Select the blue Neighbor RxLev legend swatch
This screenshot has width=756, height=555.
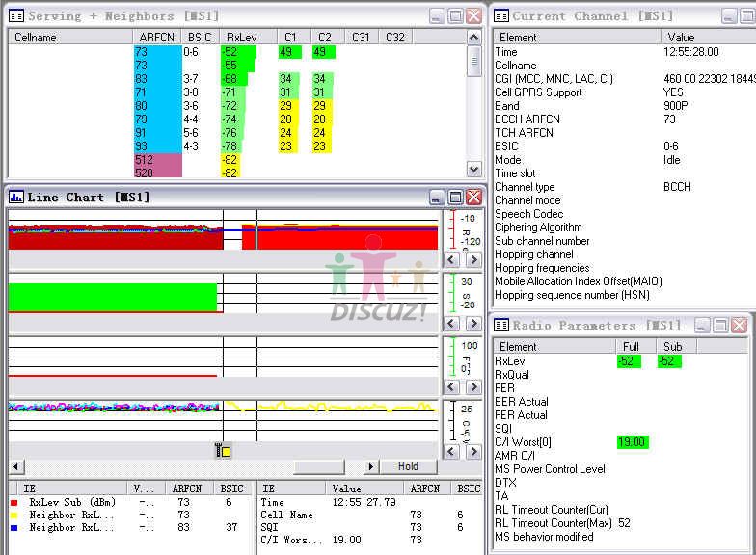pos(14,527)
